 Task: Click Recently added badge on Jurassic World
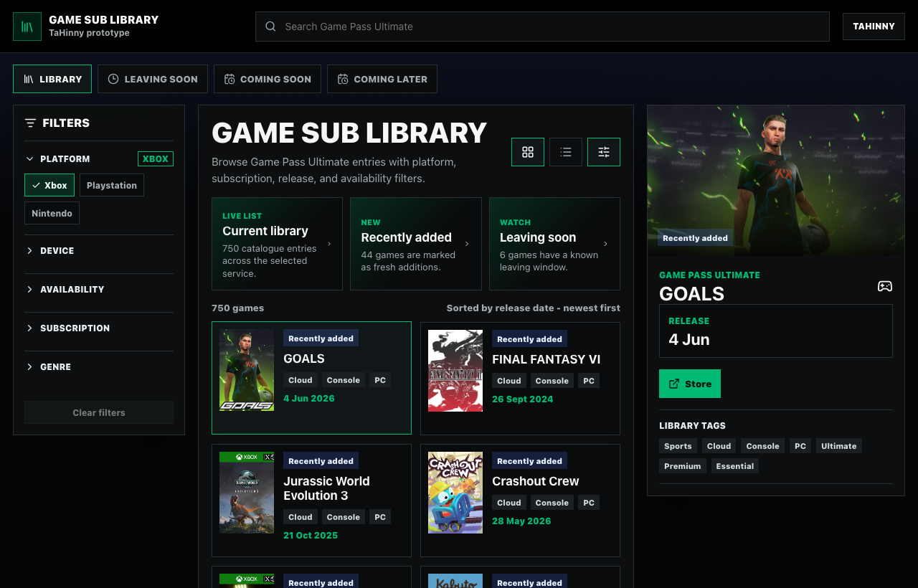point(321,461)
